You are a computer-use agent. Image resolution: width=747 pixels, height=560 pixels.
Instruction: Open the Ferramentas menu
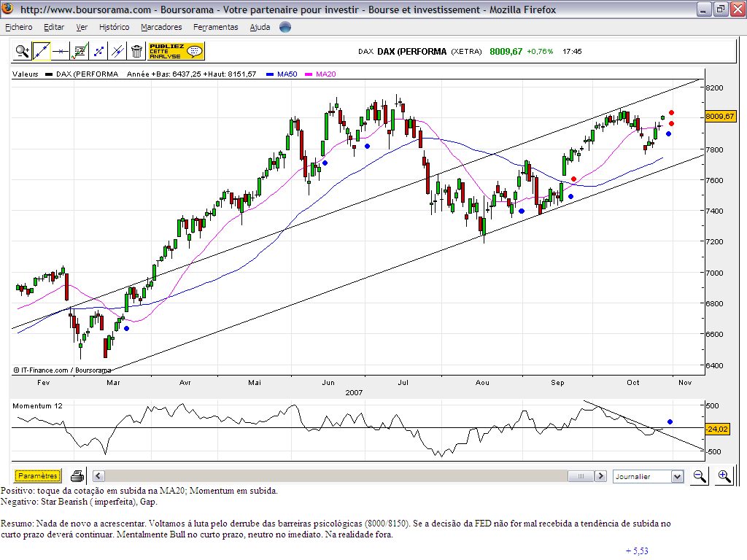click(216, 27)
